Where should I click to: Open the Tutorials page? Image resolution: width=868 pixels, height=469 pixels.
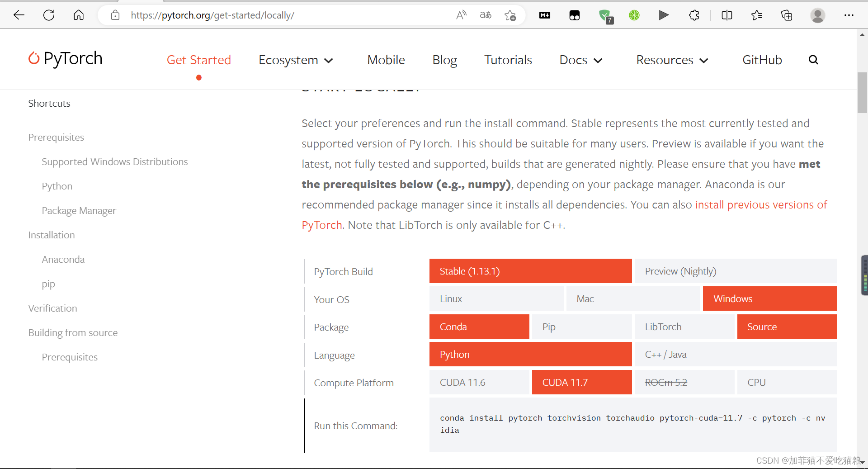(x=508, y=60)
